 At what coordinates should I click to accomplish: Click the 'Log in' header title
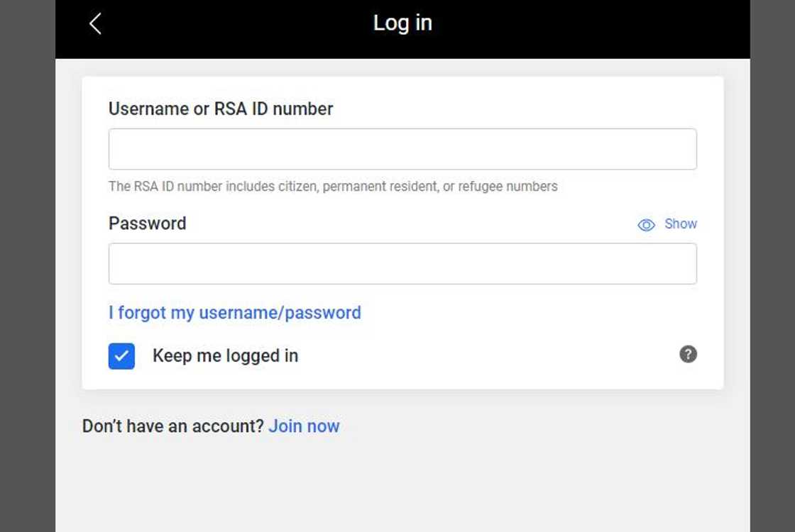point(402,23)
